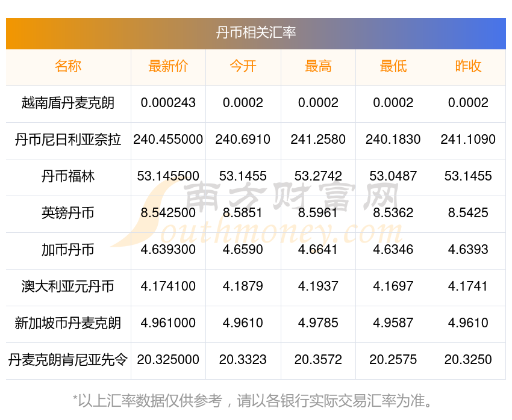
Task: Select the 英镑丹币 row name
Action: [68, 213]
